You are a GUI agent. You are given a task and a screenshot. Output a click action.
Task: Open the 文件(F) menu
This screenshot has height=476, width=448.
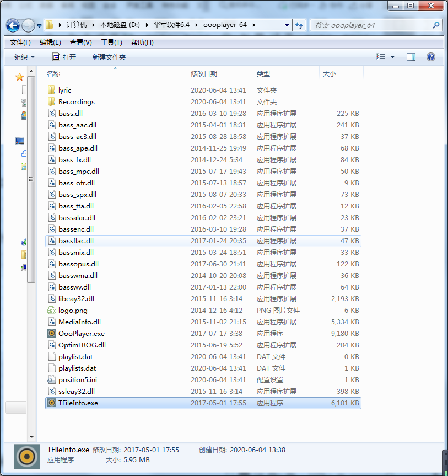click(x=20, y=42)
